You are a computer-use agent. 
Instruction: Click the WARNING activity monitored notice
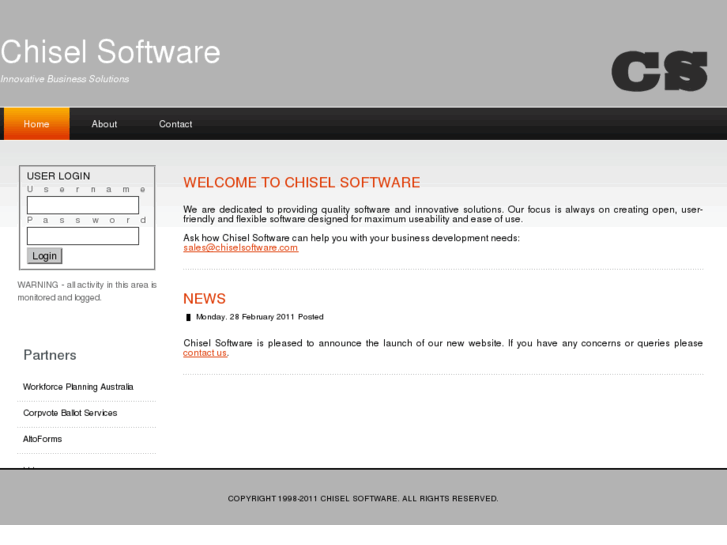87,291
